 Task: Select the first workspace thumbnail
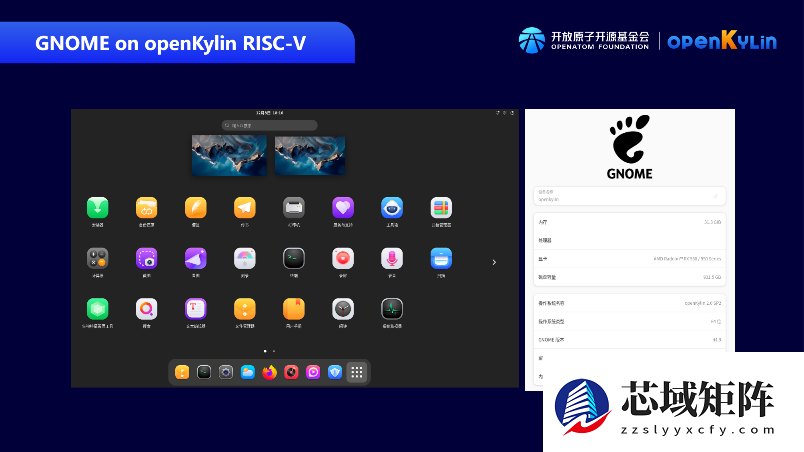coord(229,155)
